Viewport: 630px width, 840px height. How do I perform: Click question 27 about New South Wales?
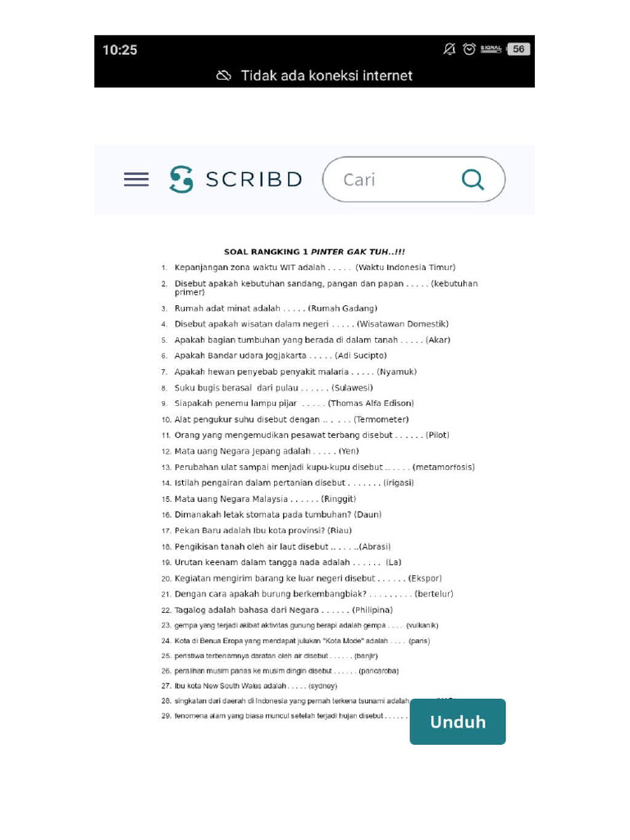point(255,686)
